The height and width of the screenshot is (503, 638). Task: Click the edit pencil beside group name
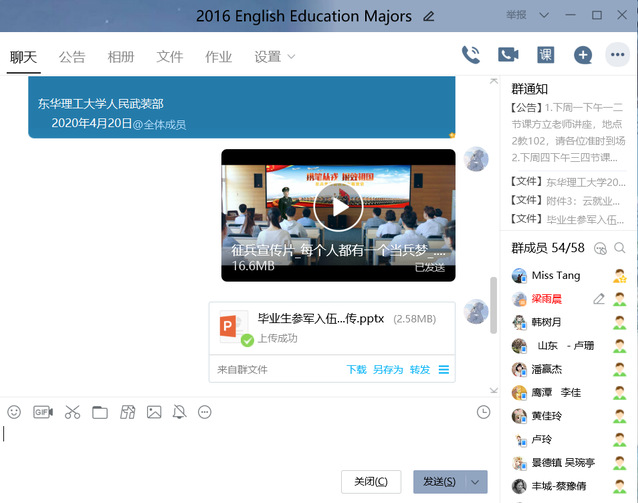429,16
